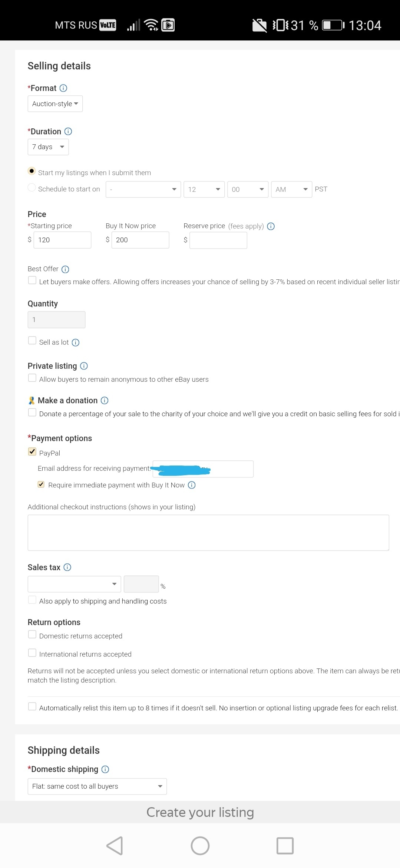
Task: Open the Sales tax state dropdown
Action: pos(74,584)
